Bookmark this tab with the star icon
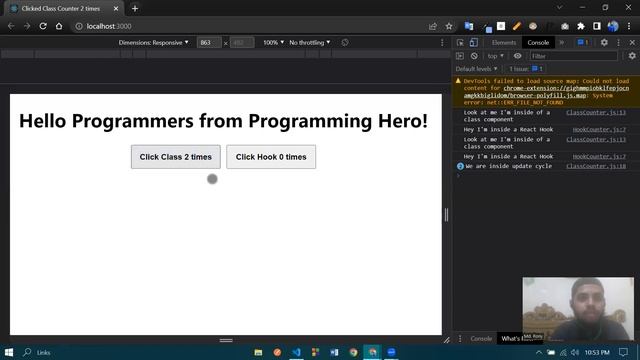This screenshot has width=640, height=360. tap(449, 26)
